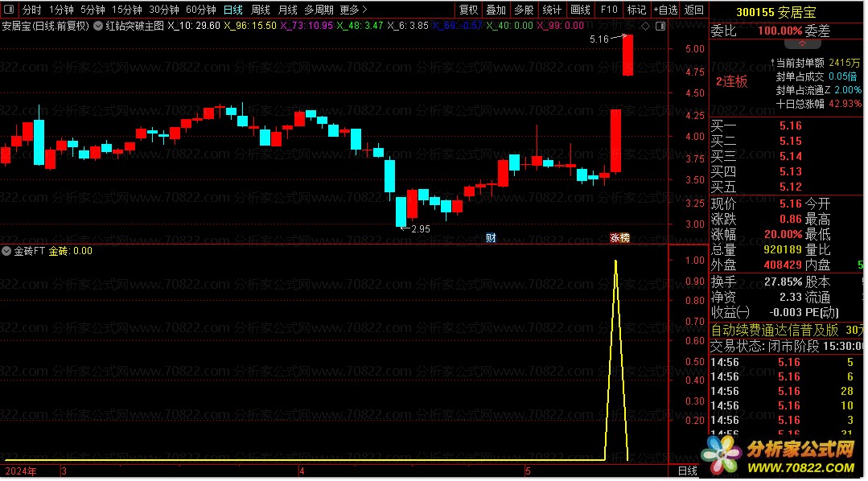
Task: Click the 多股 button
Action: pyautogui.click(x=524, y=10)
